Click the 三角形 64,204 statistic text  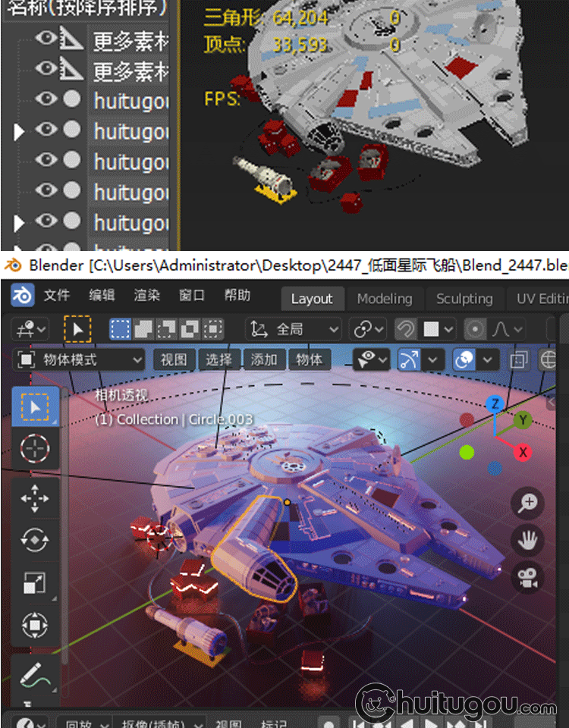tap(266, 18)
